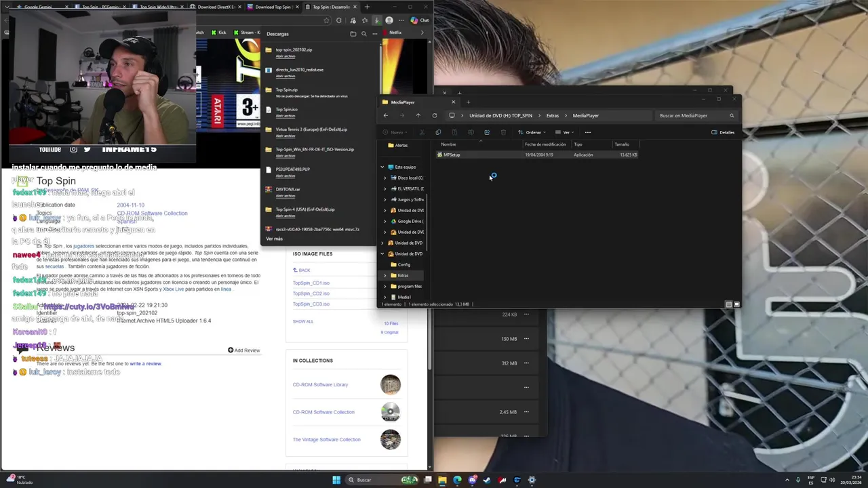Expand the Extras folder arrow

385,275
